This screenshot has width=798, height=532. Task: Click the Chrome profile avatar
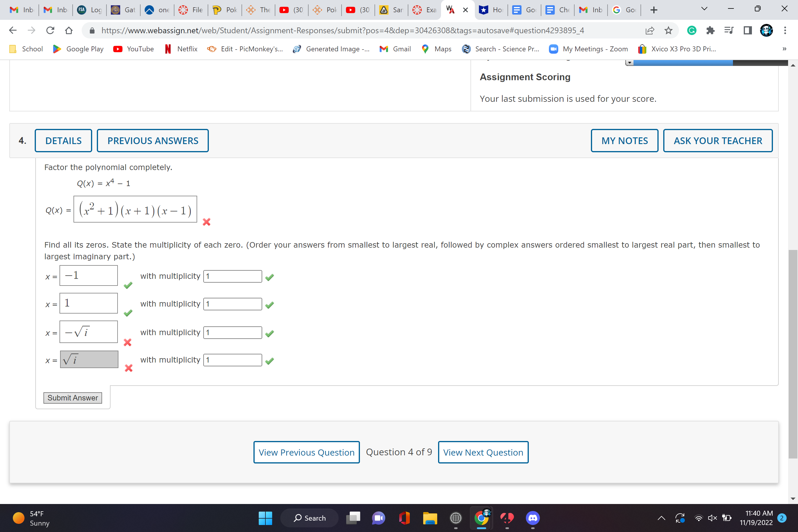point(766,30)
